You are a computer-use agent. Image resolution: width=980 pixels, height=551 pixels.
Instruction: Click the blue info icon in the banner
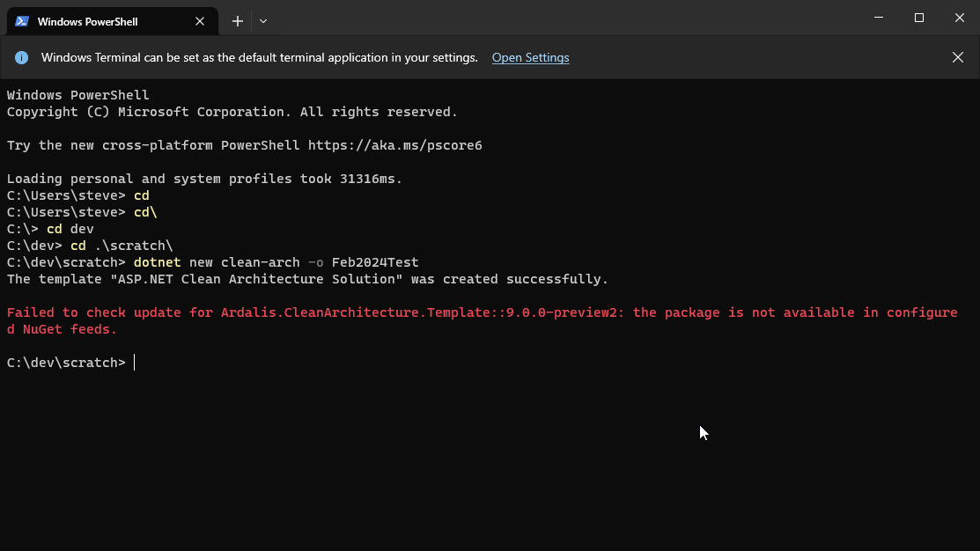point(22,57)
